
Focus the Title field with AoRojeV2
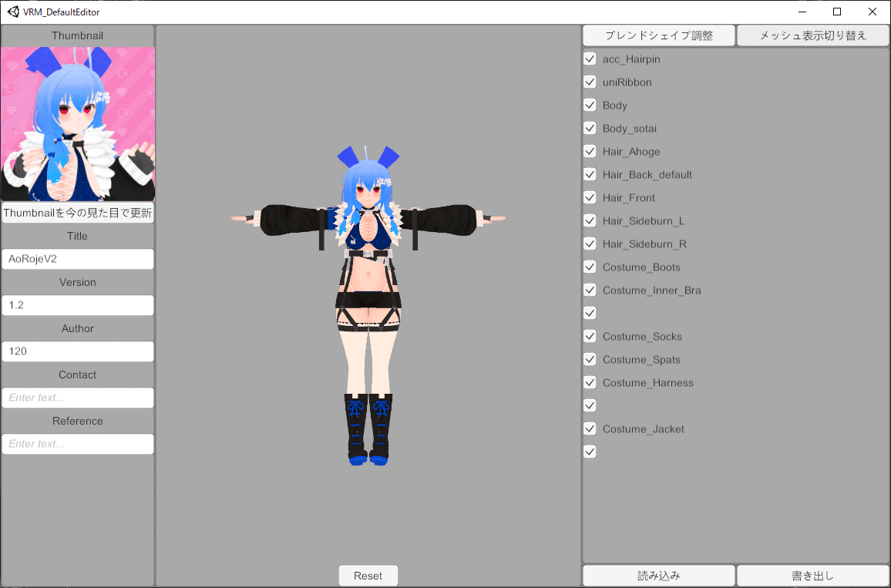tap(78, 259)
